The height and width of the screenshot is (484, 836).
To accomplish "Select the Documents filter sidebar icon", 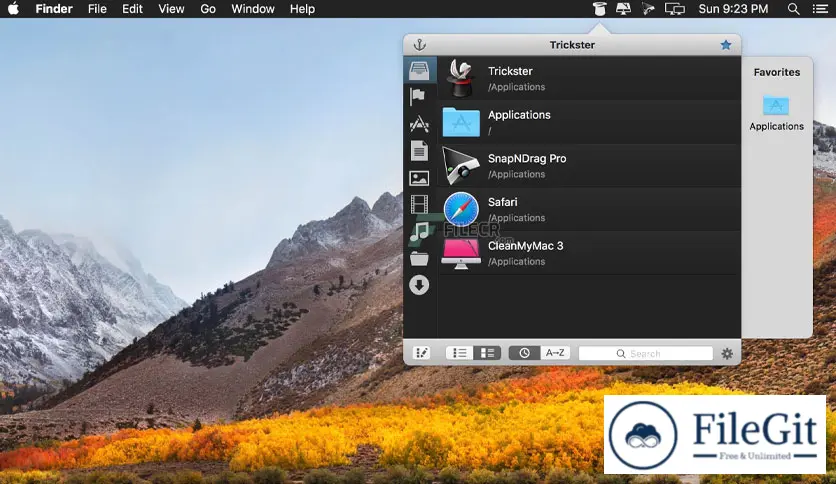I will (x=419, y=151).
